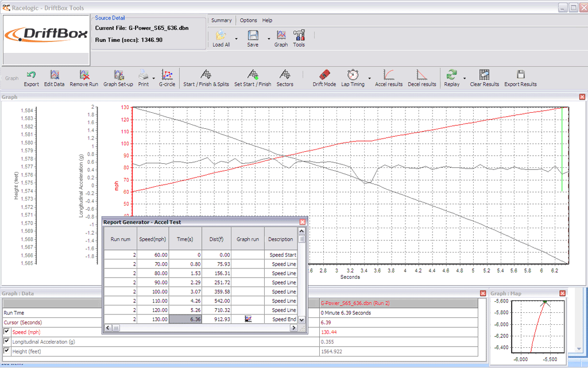Expand Load All dropdown arrow

pyautogui.click(x=236, y=39)
